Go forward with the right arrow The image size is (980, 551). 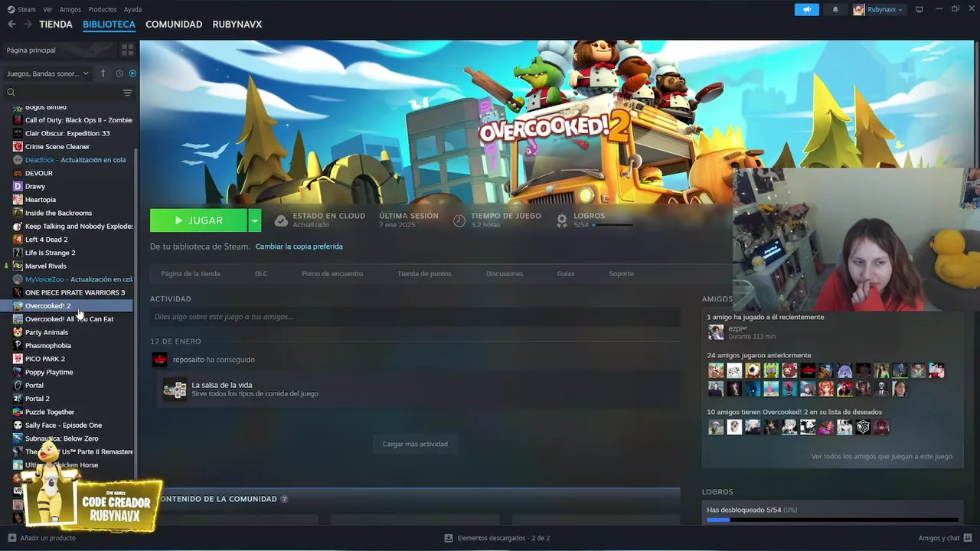pyautogui.click(x=28, y=24)
